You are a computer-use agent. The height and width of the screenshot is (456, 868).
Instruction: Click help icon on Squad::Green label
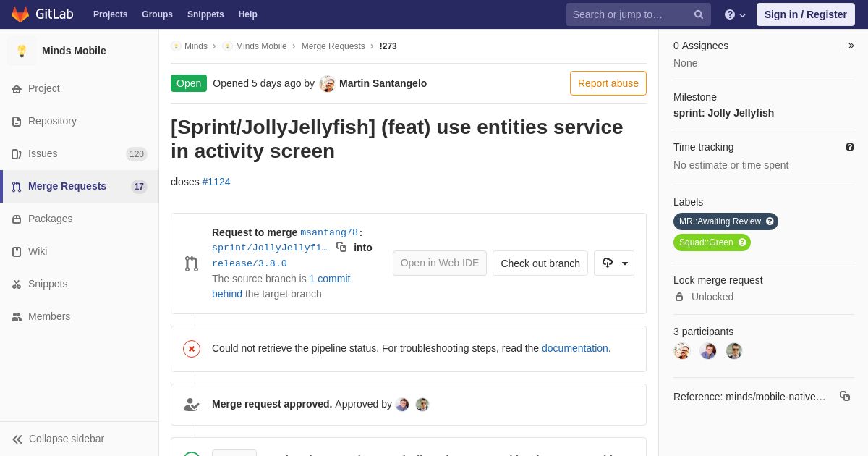(742, 242)
